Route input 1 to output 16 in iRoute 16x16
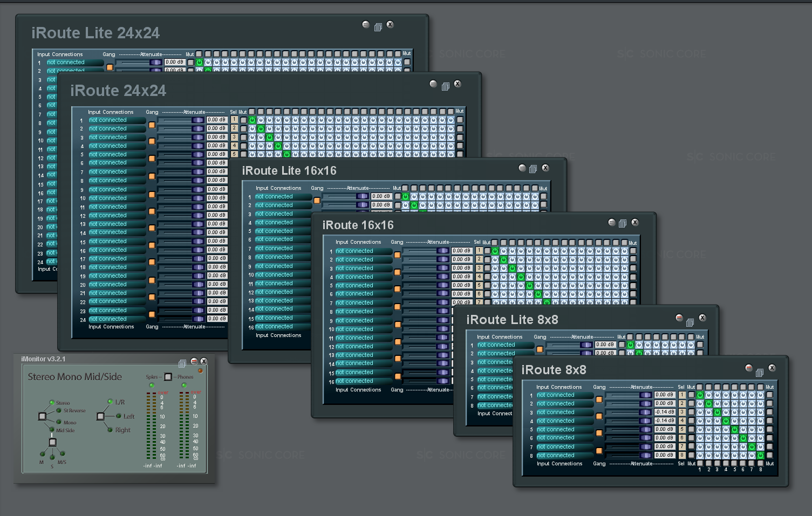The height and width of the screenshot is (516, 812). point(624,251)
